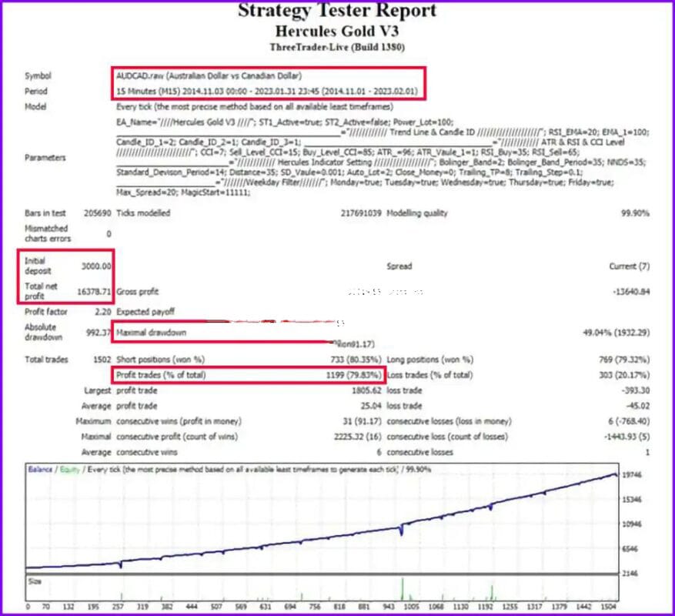Screen dimensions: 675x616
Task: Click the "Total trades" label
Action: [46, 360]
